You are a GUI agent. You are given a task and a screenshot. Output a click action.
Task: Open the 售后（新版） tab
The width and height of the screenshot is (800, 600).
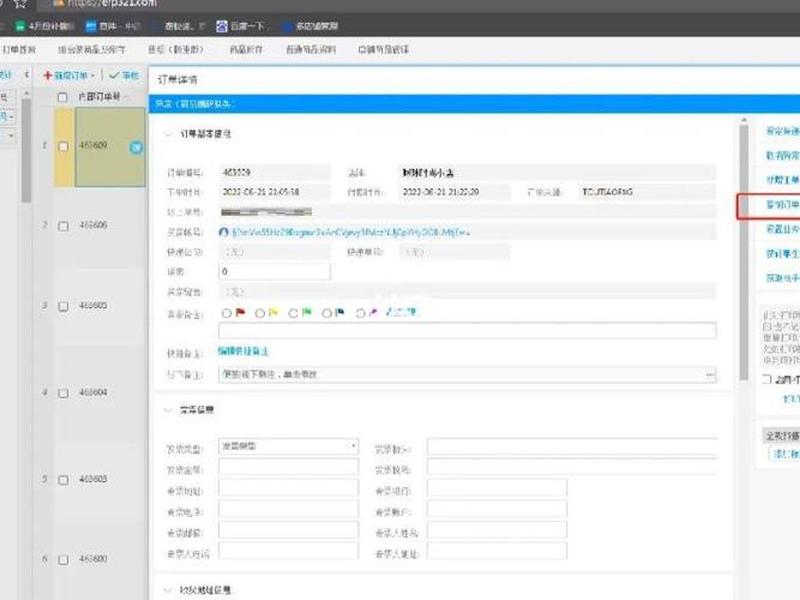tap(176, 49)
